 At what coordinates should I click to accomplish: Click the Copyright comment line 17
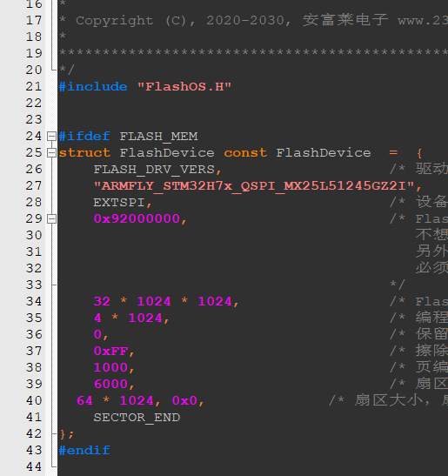click(x=253, y=20)
